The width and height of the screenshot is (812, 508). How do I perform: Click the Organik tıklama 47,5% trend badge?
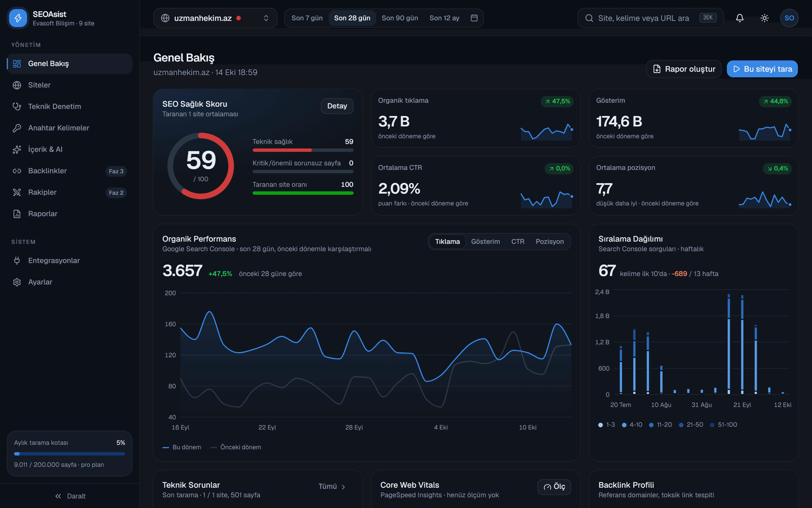(557, 101)
